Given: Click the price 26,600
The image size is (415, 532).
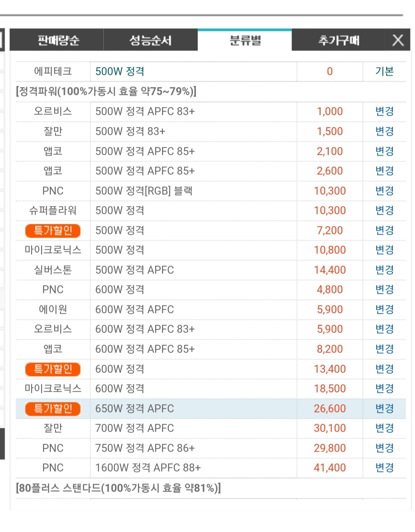Looking at the screenshot, I should point(330,408).
